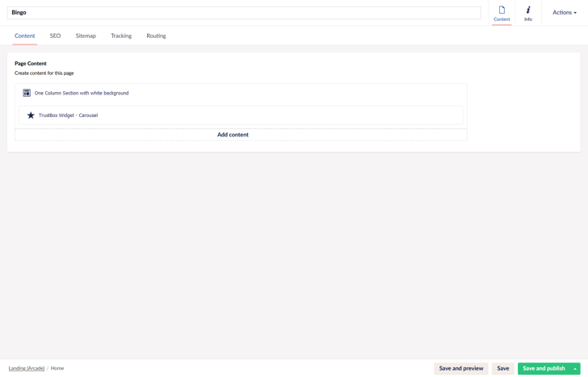Open the Sitemap tab

click(x=86, y=36)
